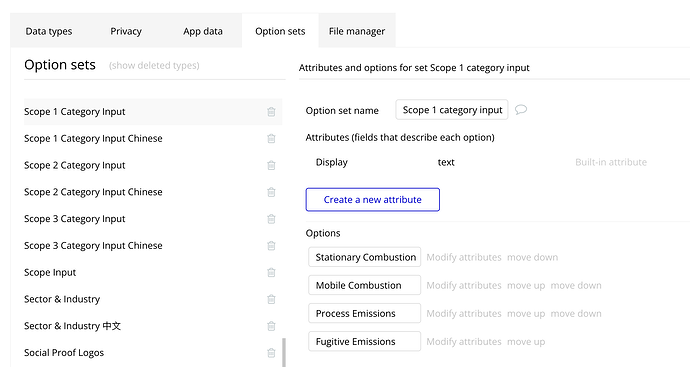
Task: Click trash icon next to Scope 2 Category Input
Action: coord(271,165)
